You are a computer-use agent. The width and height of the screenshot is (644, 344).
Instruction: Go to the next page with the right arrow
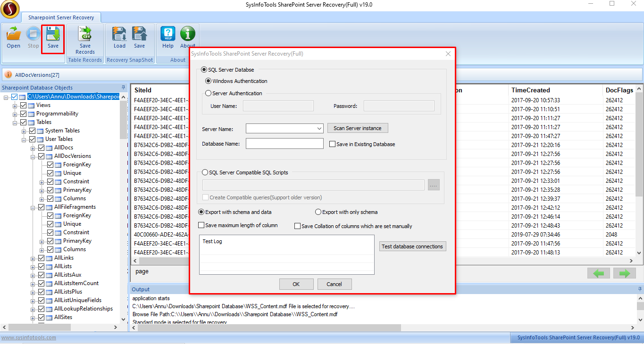tap(625, 273)
